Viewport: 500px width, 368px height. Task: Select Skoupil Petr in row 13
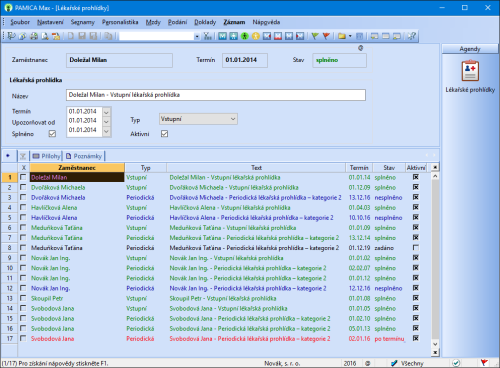[47, 298]
